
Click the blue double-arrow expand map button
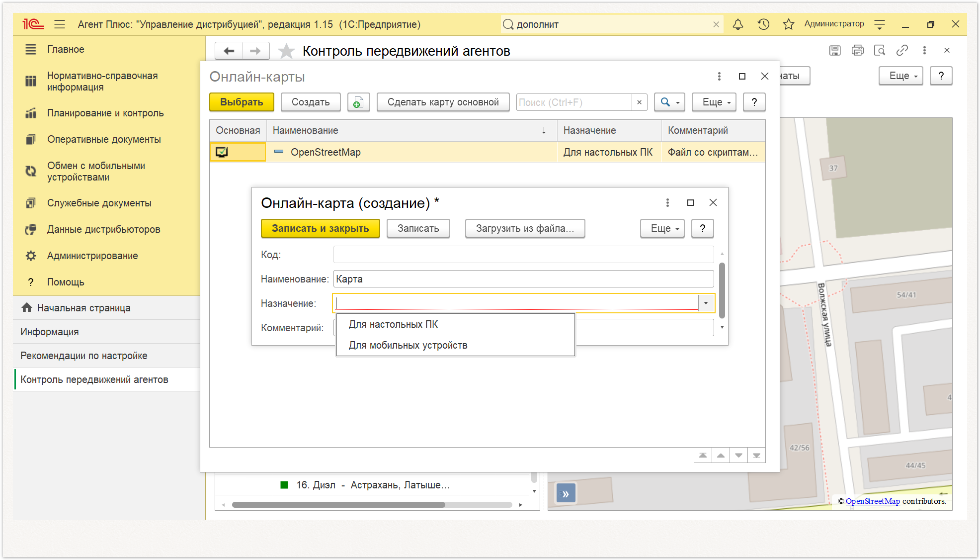coord(566,494)
